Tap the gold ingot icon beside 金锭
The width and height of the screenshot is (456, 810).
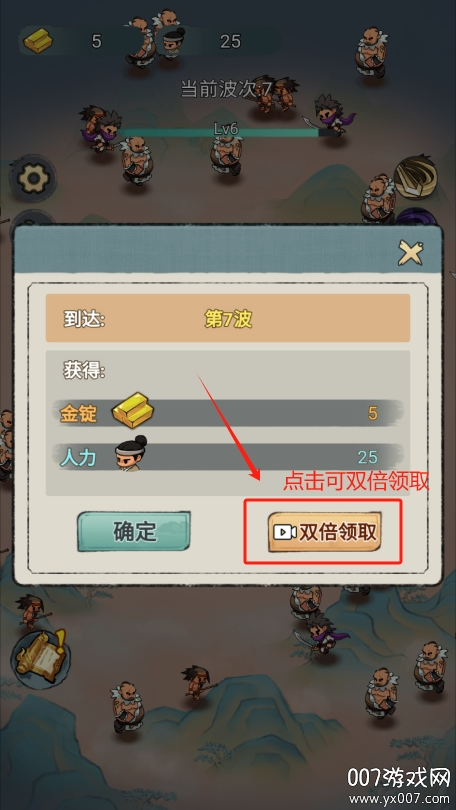click(x=132, y=411)
